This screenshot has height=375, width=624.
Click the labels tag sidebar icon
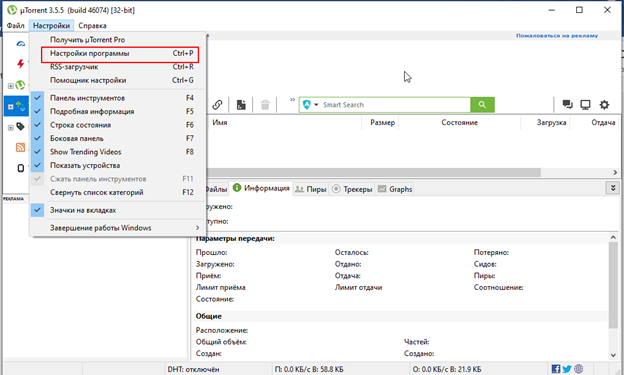coord(20,127)
